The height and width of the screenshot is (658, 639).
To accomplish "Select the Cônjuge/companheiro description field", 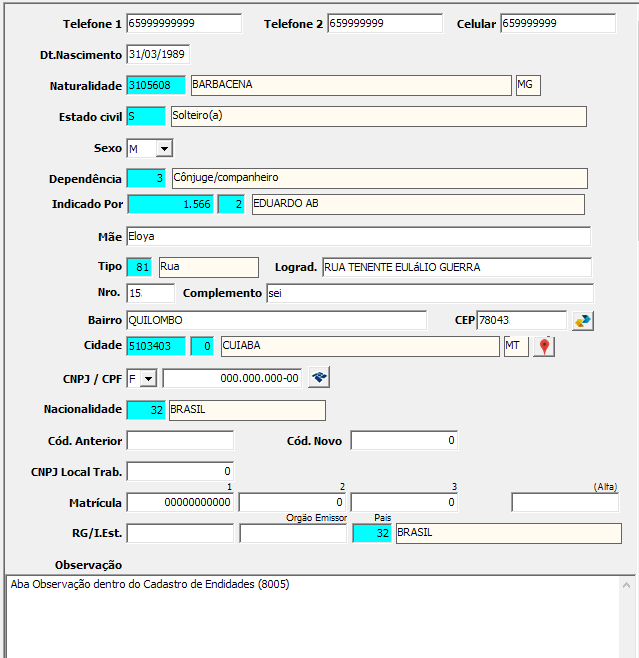I will [380, 178].
